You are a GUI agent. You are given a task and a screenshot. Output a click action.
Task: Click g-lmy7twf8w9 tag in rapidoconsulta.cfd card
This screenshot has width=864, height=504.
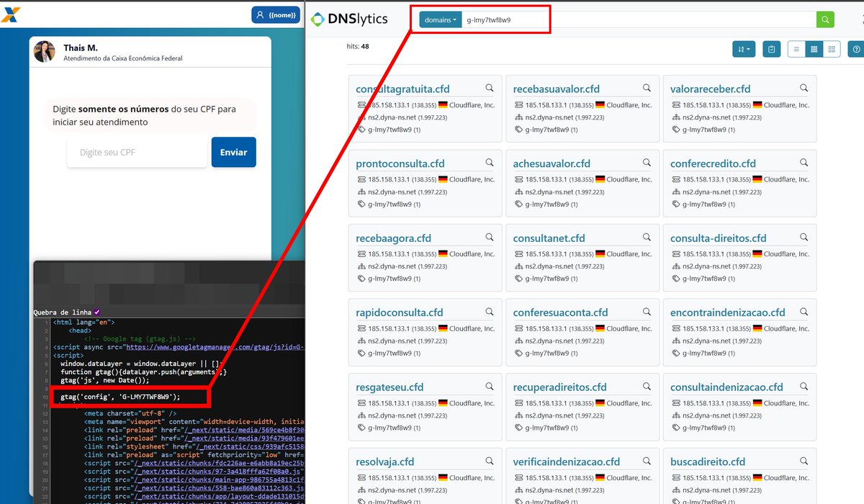tap(390, 354)
